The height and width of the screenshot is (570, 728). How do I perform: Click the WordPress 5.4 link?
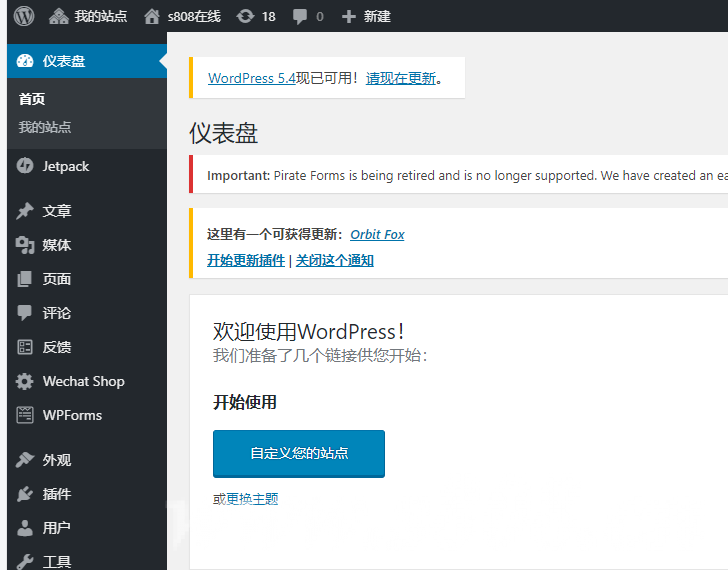click(x=252, y=78)
